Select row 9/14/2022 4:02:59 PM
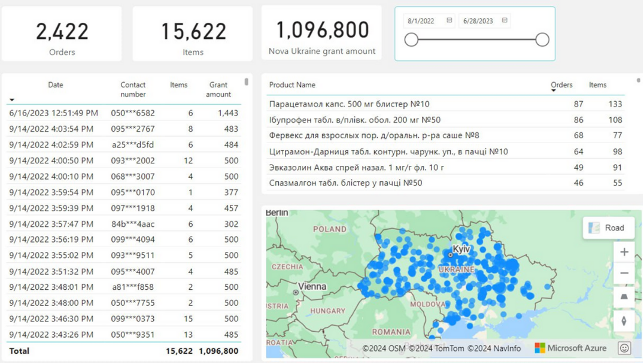644x364 pixels. [124, 145]
